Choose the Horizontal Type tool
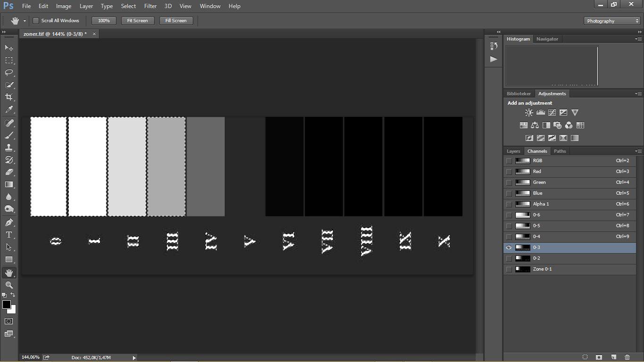This screenshot has width=644, height=362. coord(9,235)
